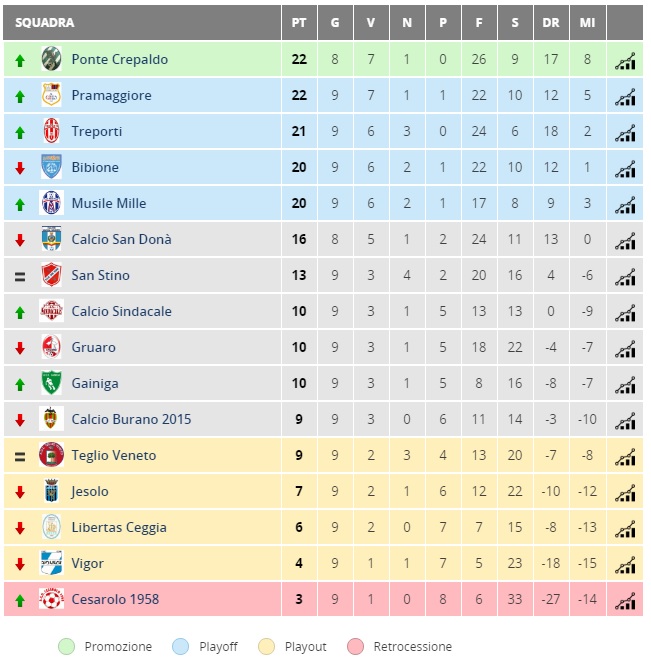Click the Vigor team logo
Viewport: 651px width, 666px height.
click(51, 563)
